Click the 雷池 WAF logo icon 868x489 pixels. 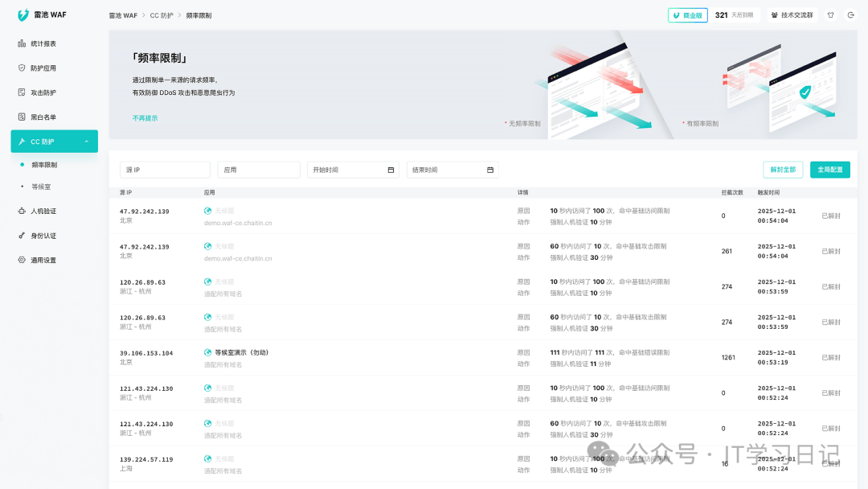point(23,15)
